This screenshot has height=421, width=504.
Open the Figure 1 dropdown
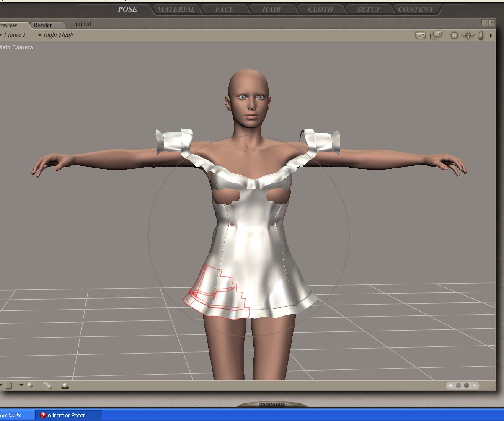tap(13, 35)
